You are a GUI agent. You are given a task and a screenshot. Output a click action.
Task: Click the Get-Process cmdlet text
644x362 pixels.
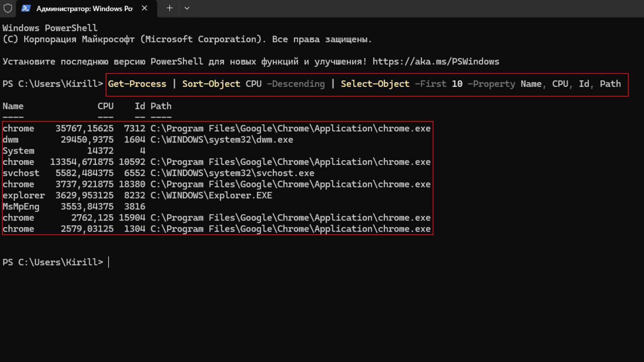137,84
